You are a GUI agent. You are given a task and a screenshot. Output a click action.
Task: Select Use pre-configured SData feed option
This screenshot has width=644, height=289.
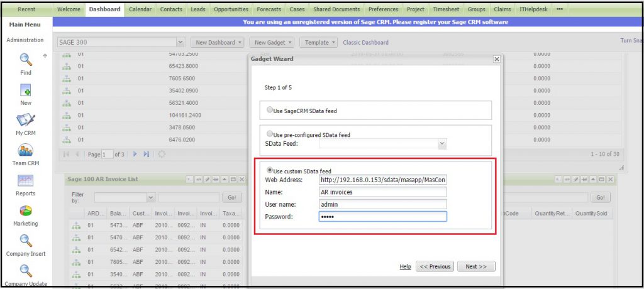click(269, 134)
